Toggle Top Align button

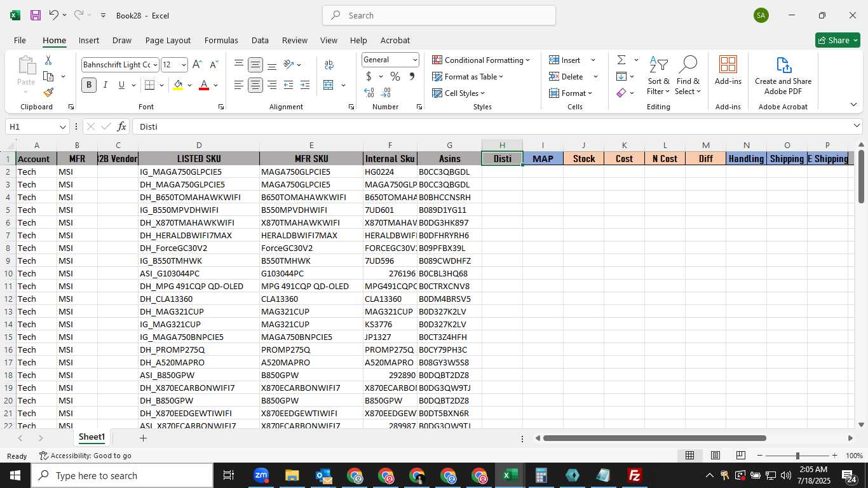pyautogui.click(x=239, y=65)
